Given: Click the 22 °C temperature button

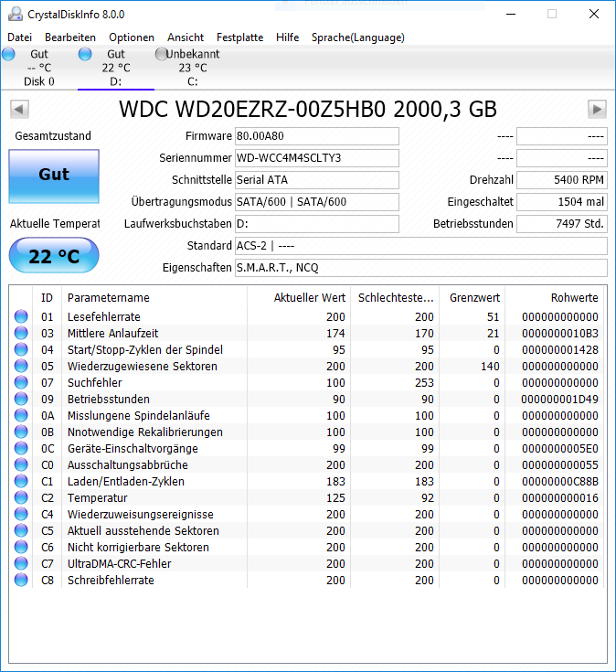Looking at the screenshot, I should point(54,255).
